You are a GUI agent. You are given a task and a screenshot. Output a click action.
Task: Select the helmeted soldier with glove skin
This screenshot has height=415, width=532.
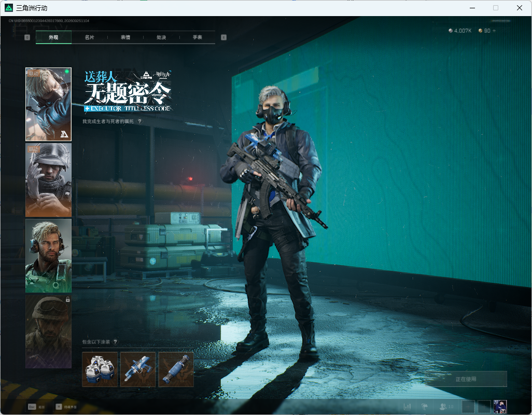click(49, 180)
